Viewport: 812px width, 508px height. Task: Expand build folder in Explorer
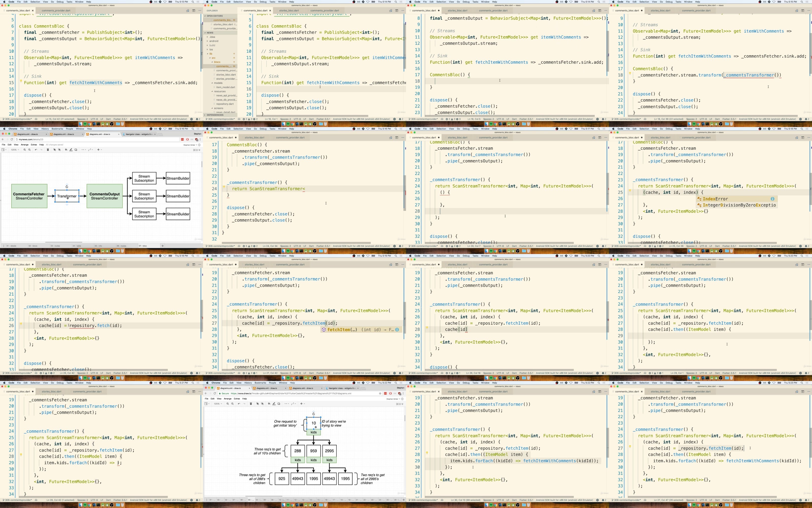tap(220, 45)
